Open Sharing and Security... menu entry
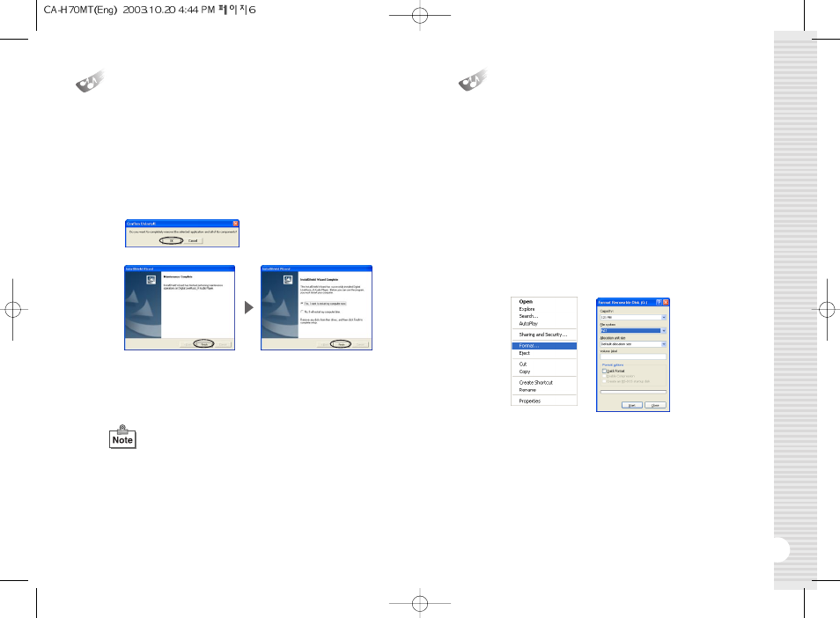 pyautogui.click(x=542, y=335)
